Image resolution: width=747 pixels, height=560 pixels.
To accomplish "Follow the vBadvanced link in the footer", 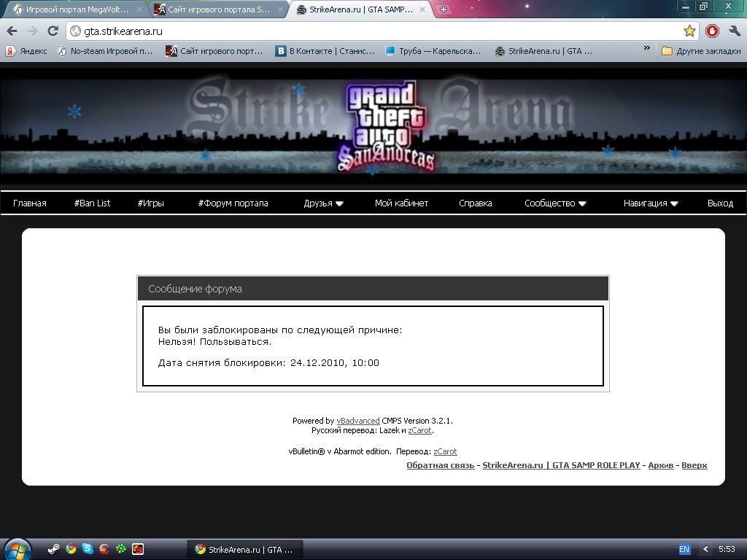I will tap(358, 421).
